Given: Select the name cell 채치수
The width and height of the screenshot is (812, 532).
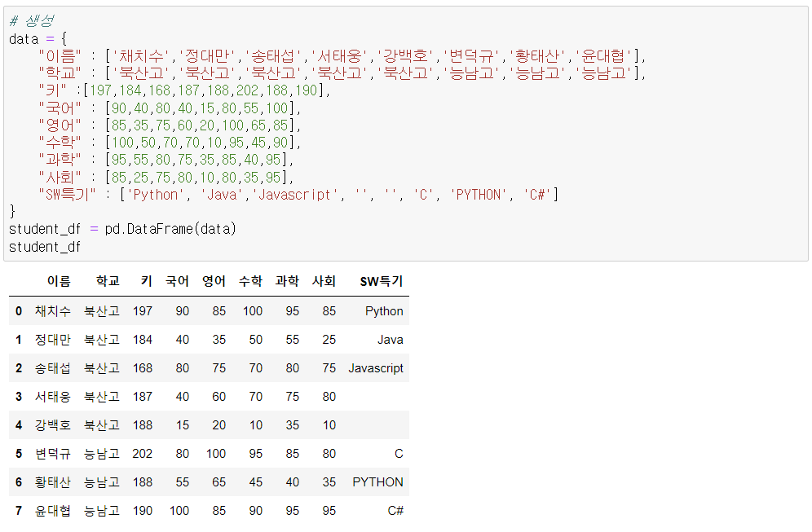Looking at the screenshot, I should click(x=53, y=311).
